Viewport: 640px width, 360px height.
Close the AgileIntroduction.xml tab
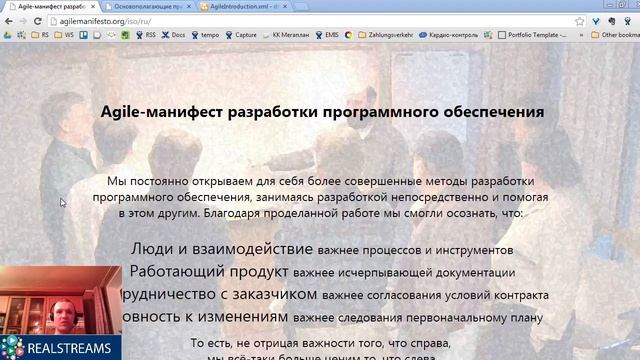pos(285,7)
